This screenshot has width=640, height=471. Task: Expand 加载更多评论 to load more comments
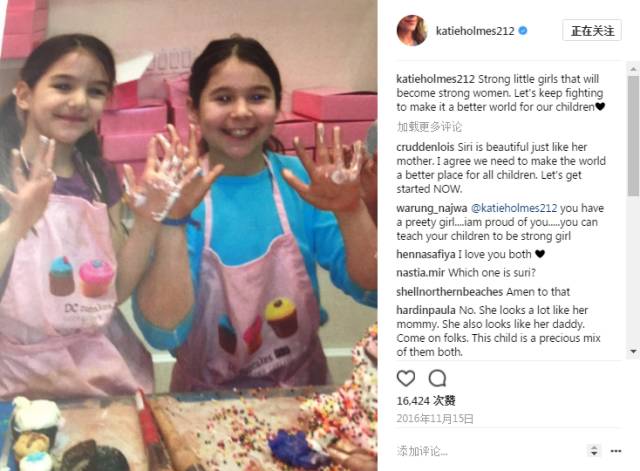coord(429,127)
